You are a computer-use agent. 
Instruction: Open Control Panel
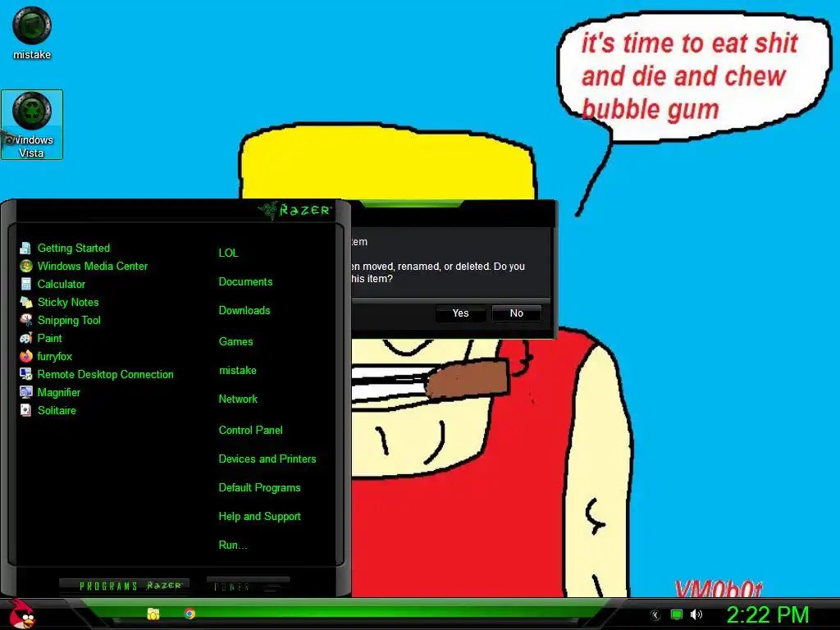click(250, 430)
